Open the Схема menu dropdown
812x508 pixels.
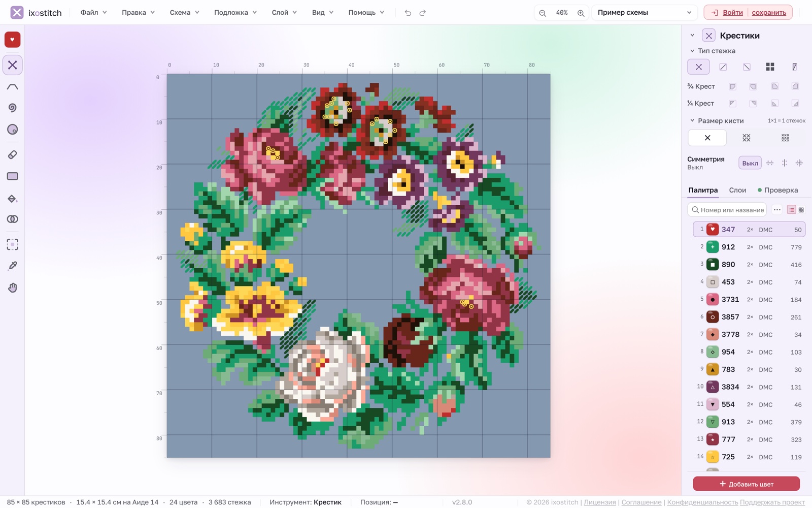(x=184, y=13)
